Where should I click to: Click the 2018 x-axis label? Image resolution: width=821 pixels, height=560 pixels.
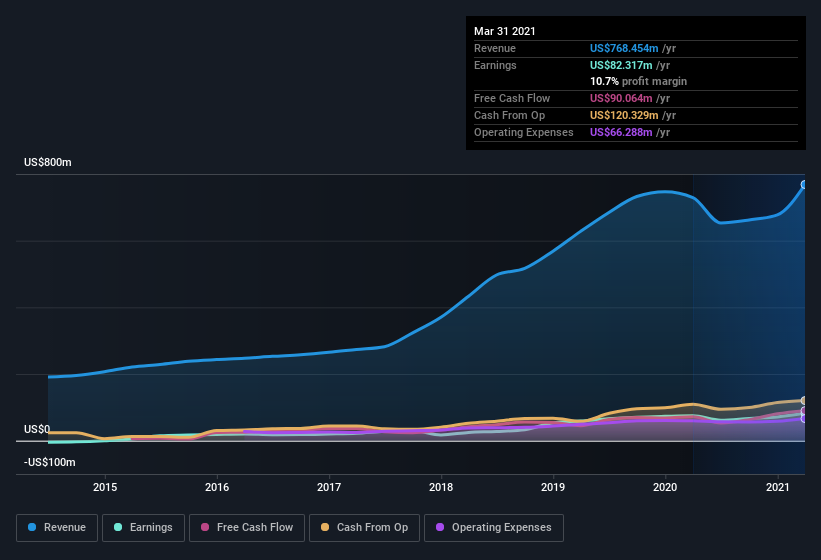point(441,487)
